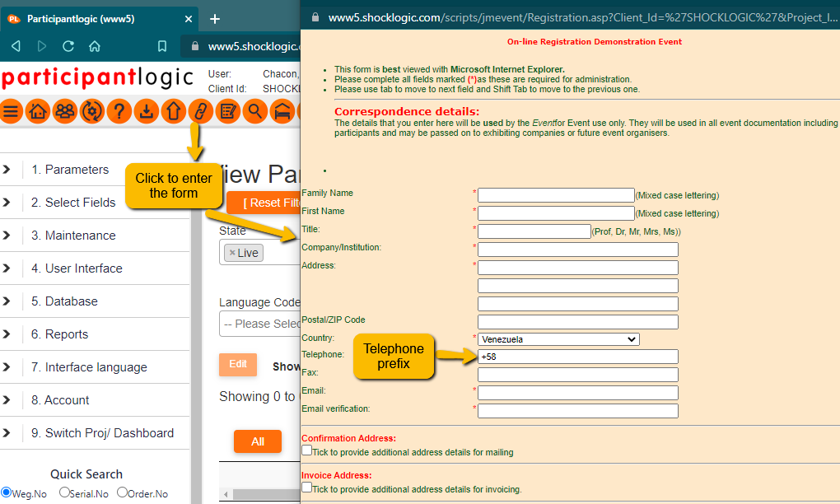This screenshot has height=504, width=840.
Task: Click the chain link icon
Action: (200, 111)
